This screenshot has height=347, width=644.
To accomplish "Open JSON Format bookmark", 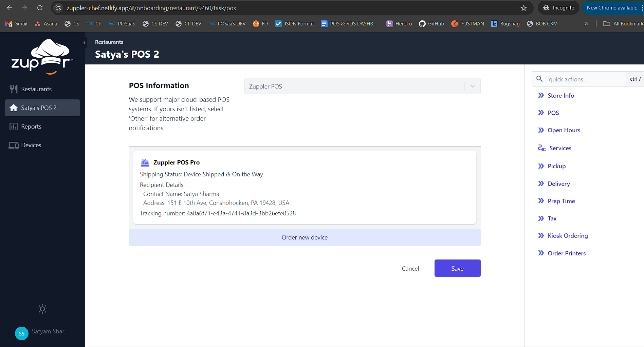I will (x=294, y=24).
